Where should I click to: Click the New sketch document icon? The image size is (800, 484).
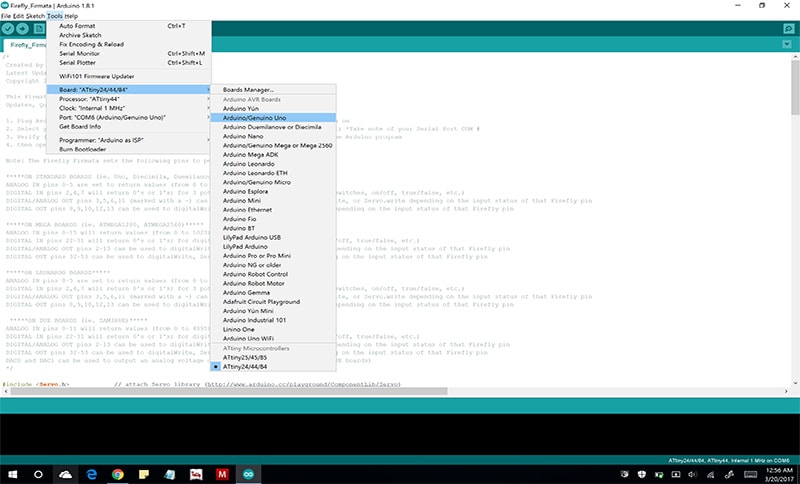coord(39,29)
